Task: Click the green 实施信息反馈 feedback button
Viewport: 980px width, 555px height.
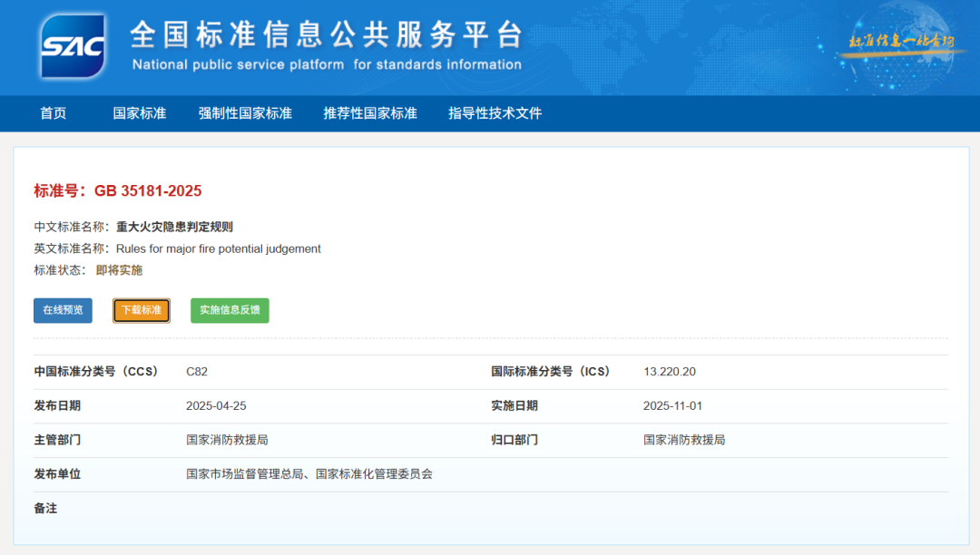Action: point(229,310)
